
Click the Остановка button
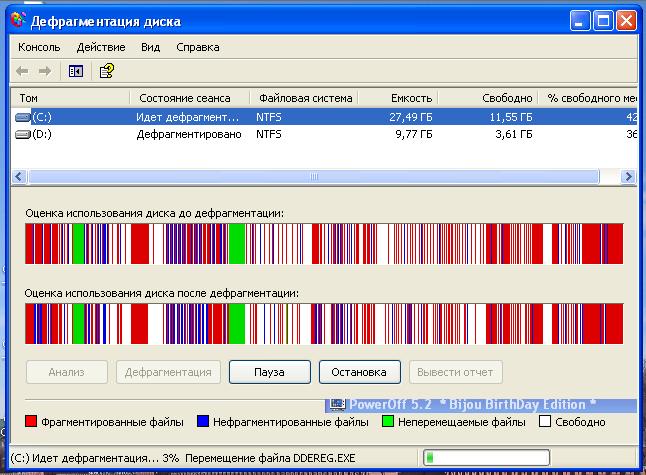pos(359,372)
